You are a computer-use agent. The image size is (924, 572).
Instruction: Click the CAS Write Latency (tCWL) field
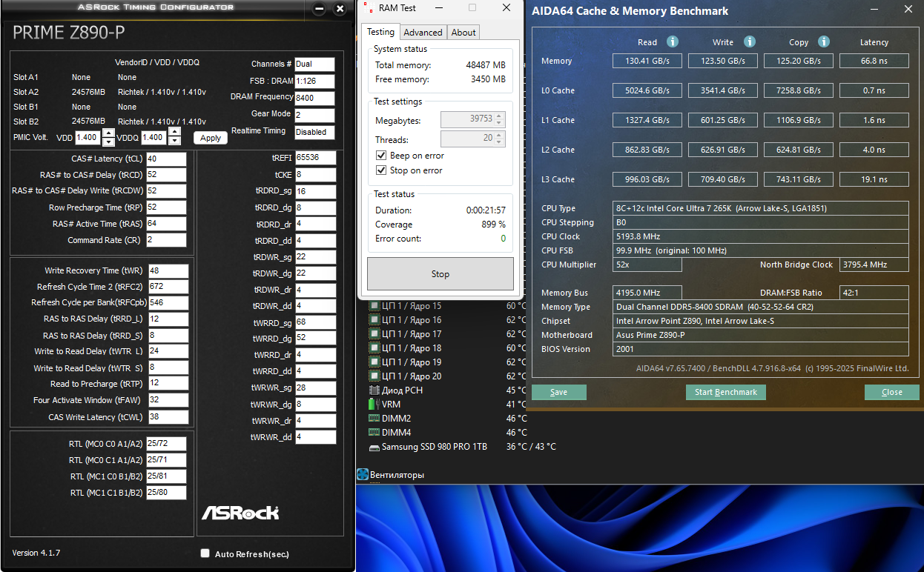pos(168,416)
